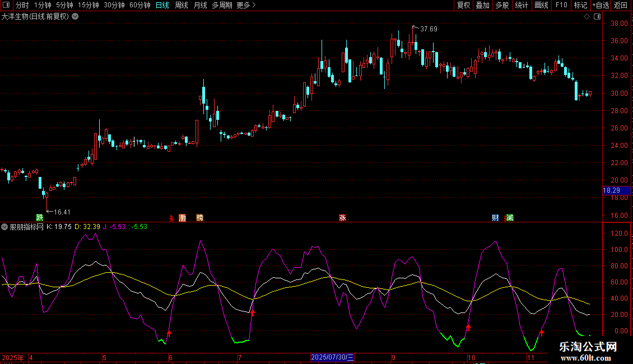633x364 pixels.
Task: Click the green 跌 event marker
Action: click(x=39, y=217)
